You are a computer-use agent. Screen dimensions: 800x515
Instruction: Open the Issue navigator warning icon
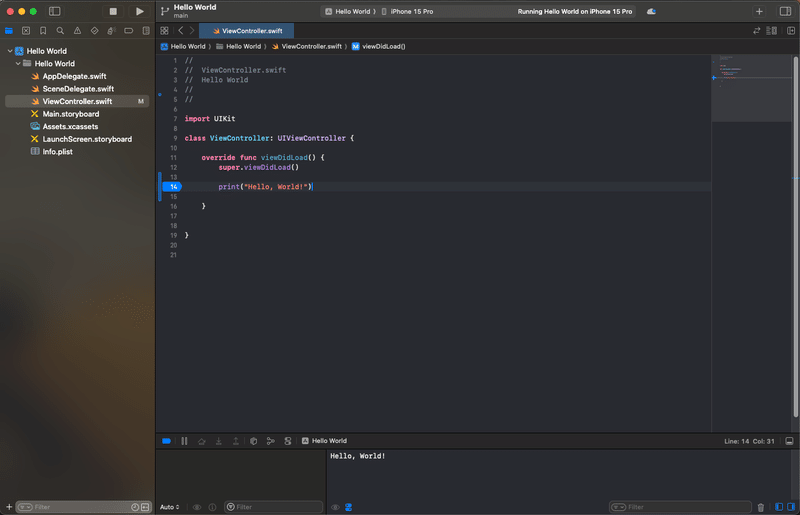pos(77,31)
